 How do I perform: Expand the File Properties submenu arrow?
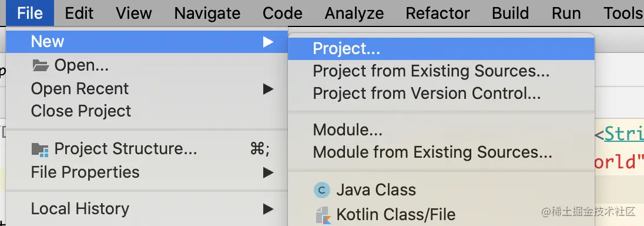pos(268,172)
